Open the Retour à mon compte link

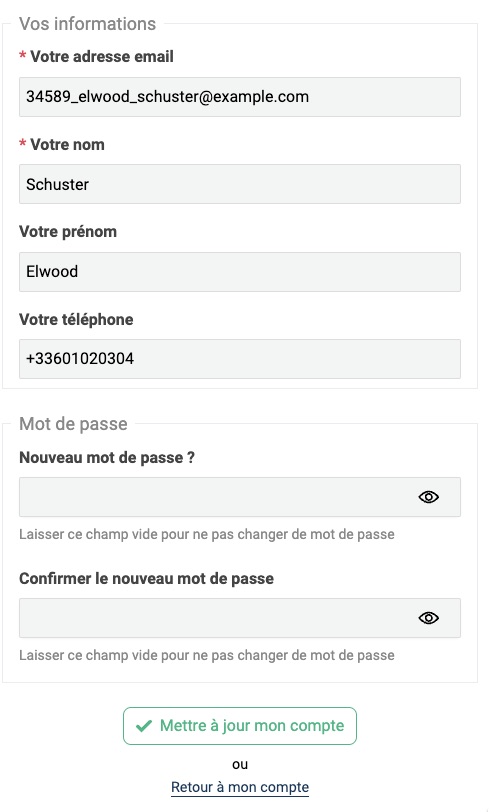(x=240, y=788)
